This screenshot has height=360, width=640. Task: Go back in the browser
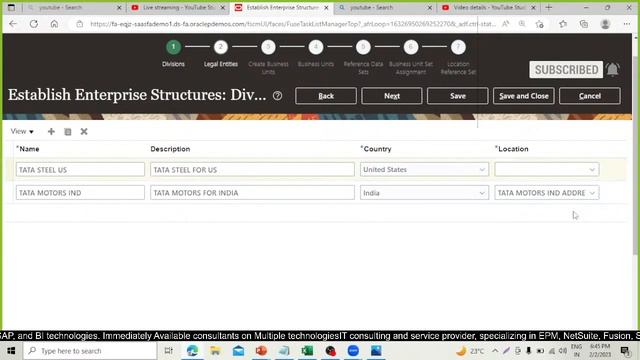click(13, 24)
